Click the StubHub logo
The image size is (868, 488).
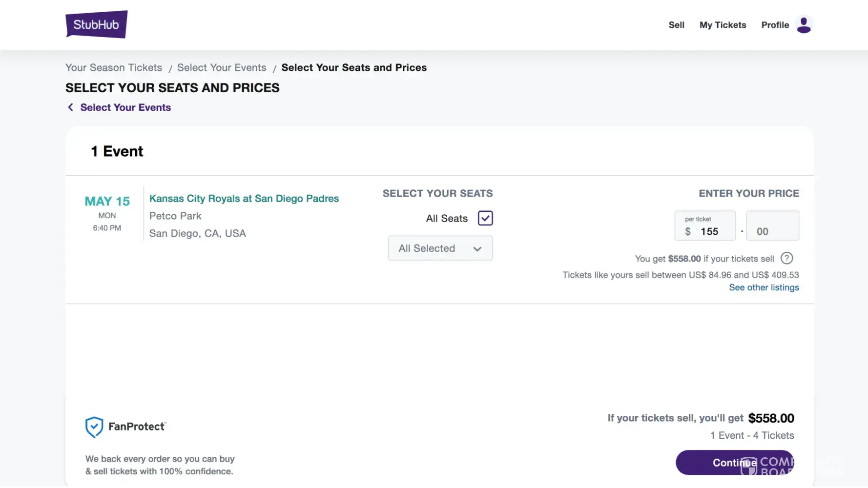click(96, 24)
